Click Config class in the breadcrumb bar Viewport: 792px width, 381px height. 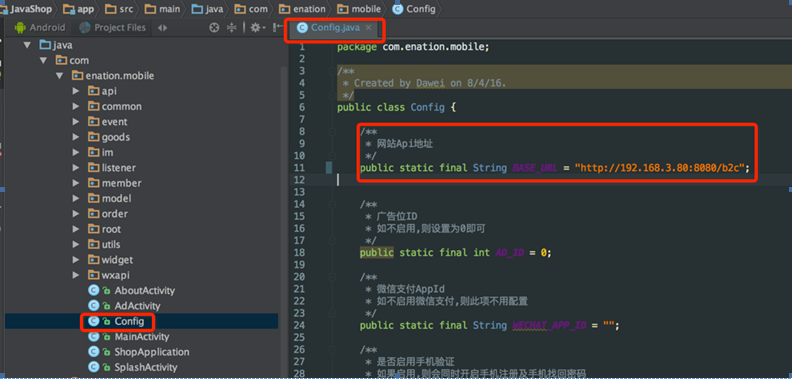414,9
